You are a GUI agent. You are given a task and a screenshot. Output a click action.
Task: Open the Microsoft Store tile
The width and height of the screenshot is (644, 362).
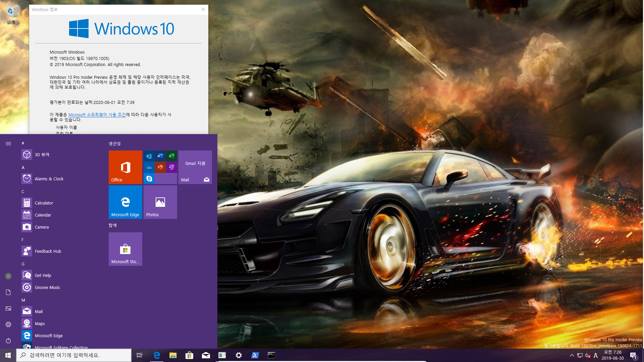click(125, 249)
